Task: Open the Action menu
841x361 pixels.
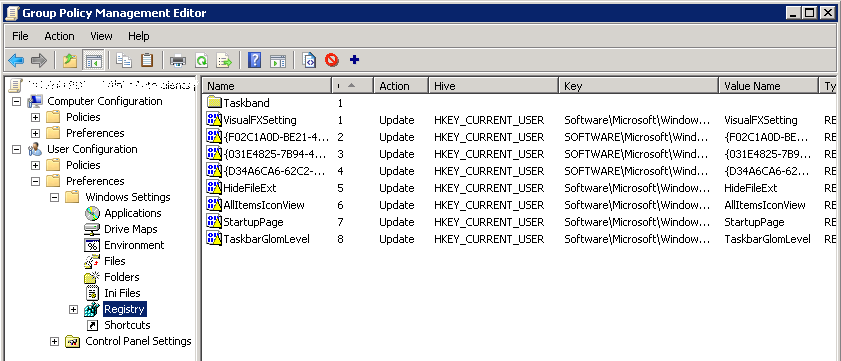Action: [x=59, y=36]
